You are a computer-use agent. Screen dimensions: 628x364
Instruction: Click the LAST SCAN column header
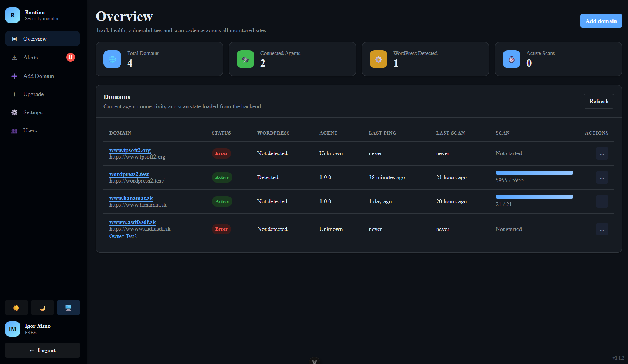450,133
